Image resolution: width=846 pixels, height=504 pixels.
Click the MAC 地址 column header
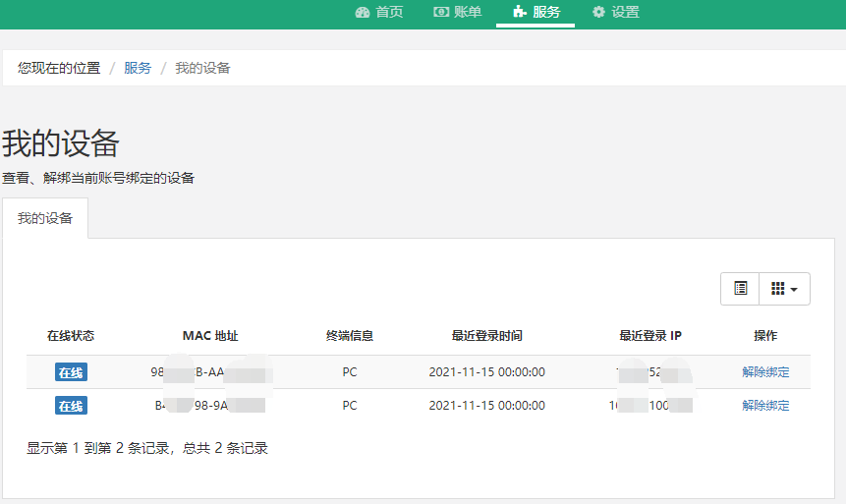click(210, 336)
